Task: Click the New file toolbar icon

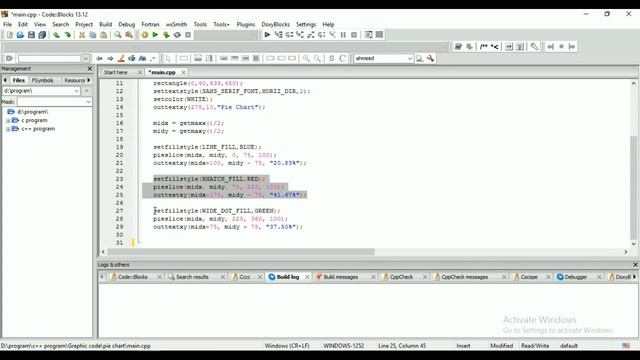Action: click(9, 35)
